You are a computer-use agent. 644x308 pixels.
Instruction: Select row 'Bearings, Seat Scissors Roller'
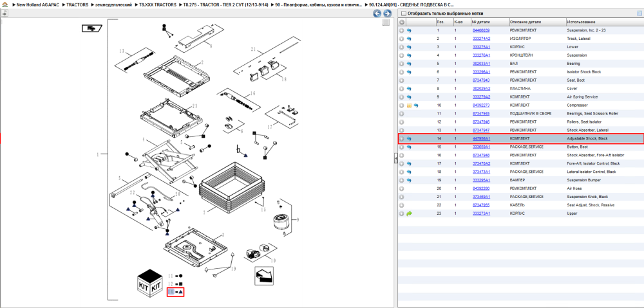pyautogui.click(x=520, y=114)
